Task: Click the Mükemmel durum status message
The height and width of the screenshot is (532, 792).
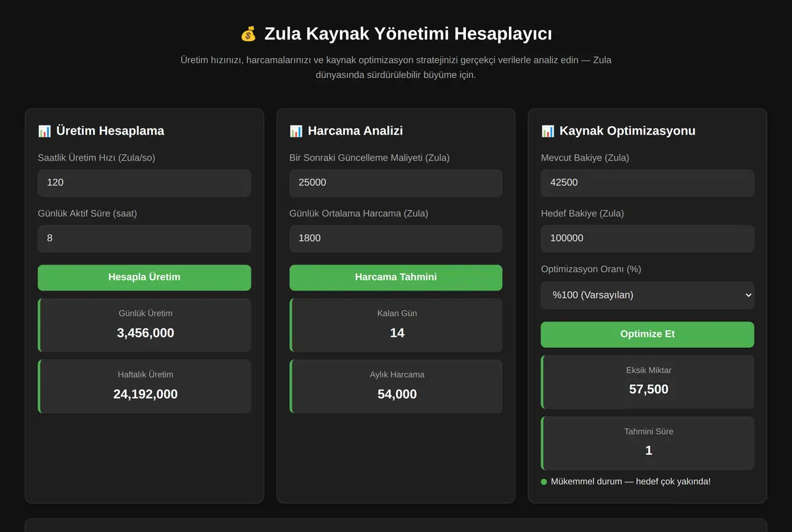Action: coord(631,482)
